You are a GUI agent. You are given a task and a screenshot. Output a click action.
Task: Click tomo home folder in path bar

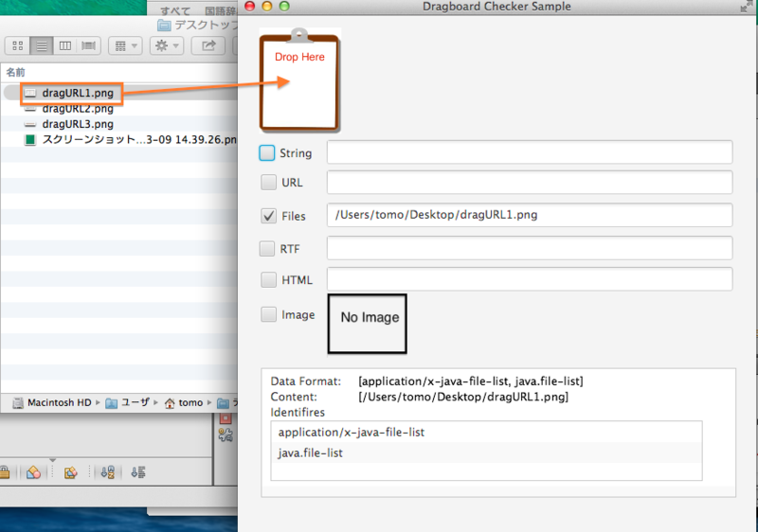pyautogui.click(x=184, y=402)
